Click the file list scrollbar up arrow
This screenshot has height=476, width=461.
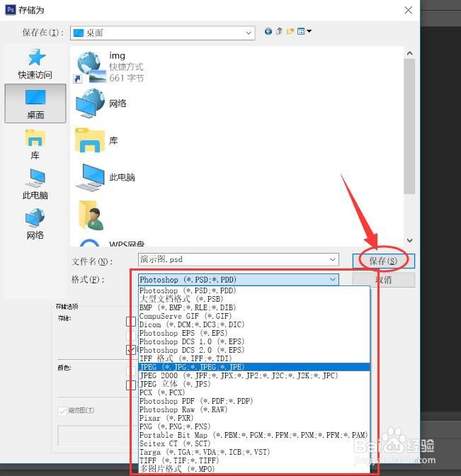coord(410,53)
